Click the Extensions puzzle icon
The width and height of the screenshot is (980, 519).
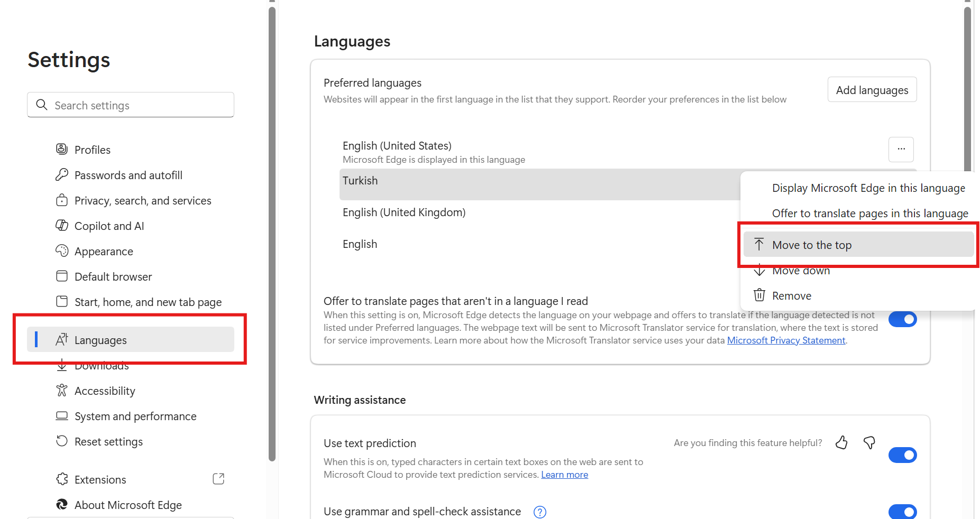click(62, 479)
